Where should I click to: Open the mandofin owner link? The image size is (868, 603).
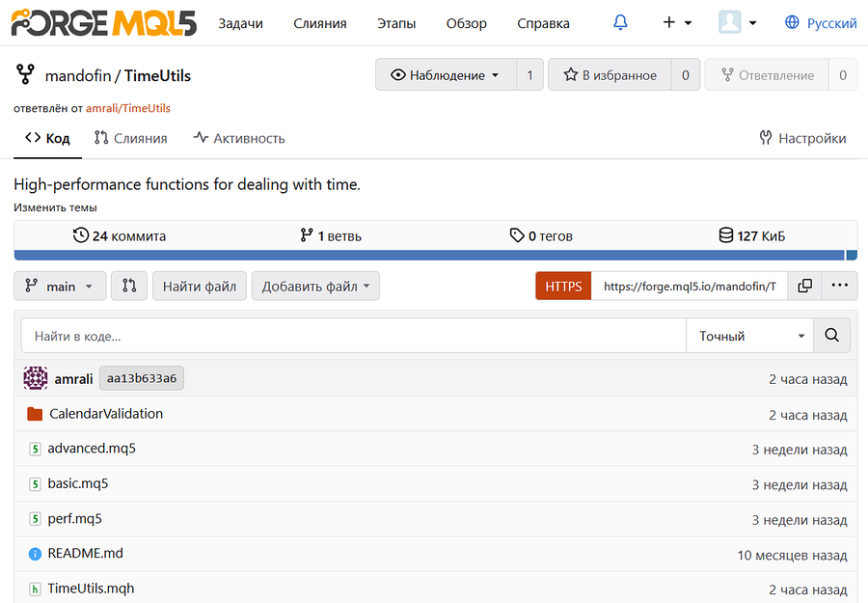pyautogui.click(x=78, y=76)
